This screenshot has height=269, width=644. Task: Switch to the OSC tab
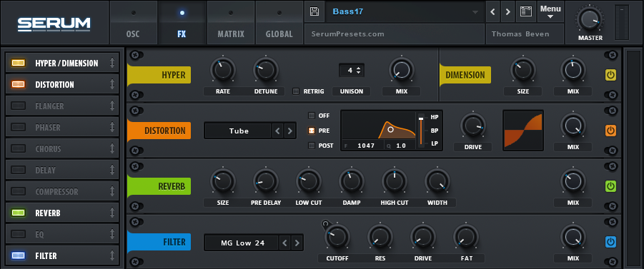pyautogui.click(x=133, y=23)
